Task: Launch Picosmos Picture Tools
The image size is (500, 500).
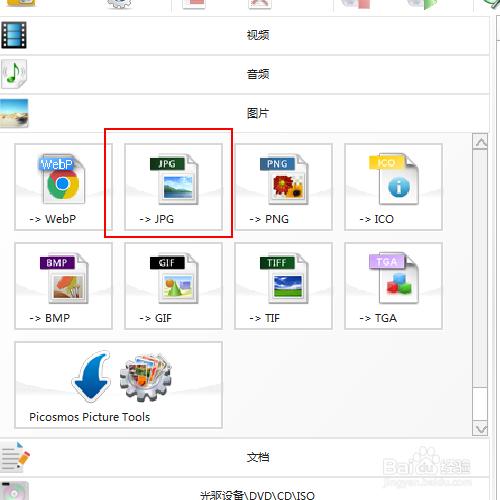Action: [x=118, y=385]
